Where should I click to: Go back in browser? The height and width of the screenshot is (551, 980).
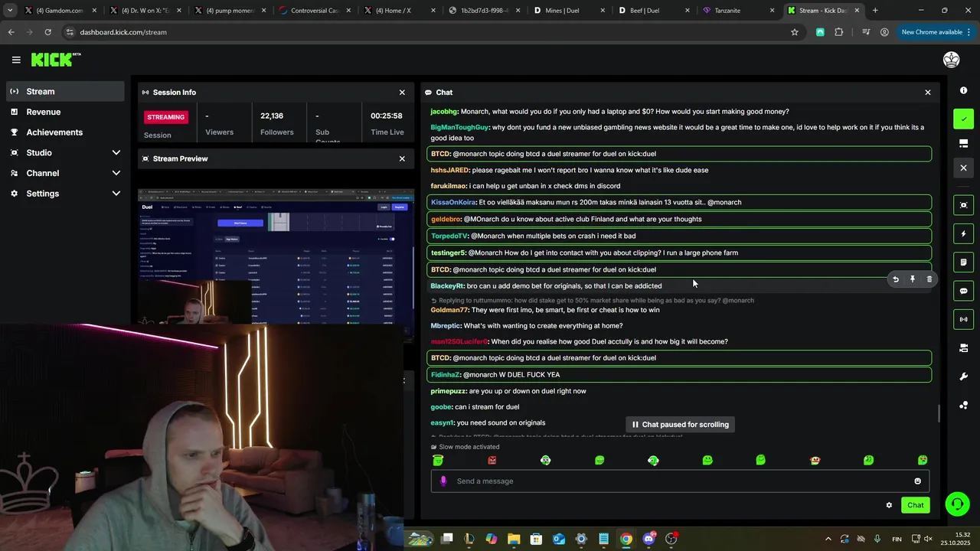(11, 32)
